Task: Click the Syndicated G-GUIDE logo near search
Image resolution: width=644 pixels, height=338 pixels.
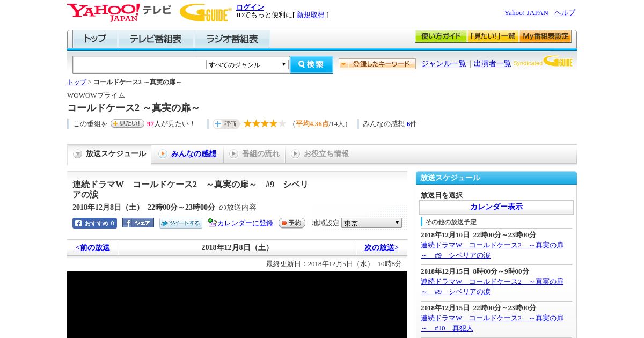Action: tap(543, 62)
